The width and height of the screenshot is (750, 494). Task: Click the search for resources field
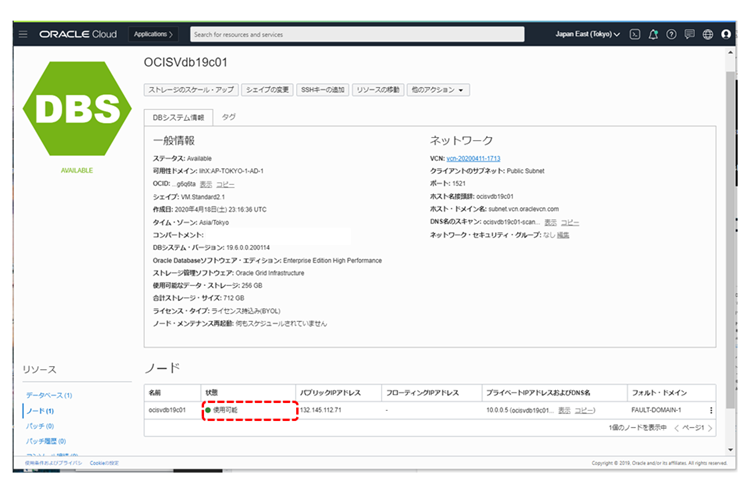(x=356, y=34)
